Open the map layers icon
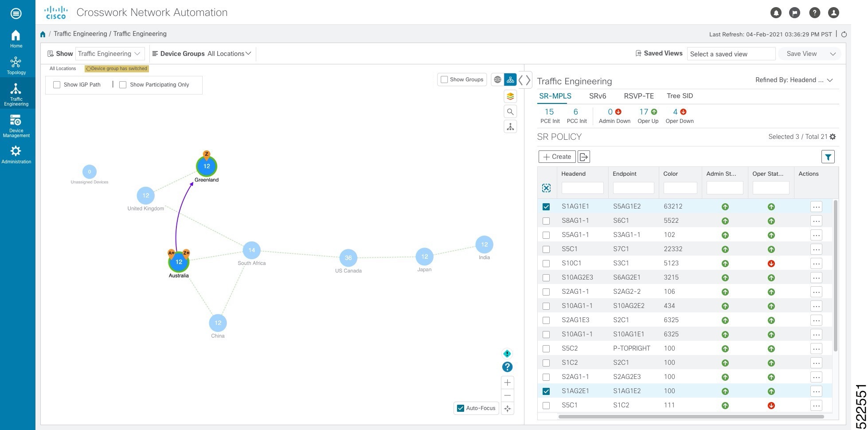The width and height of the screenshot is (868, 430). pos(510,96)
